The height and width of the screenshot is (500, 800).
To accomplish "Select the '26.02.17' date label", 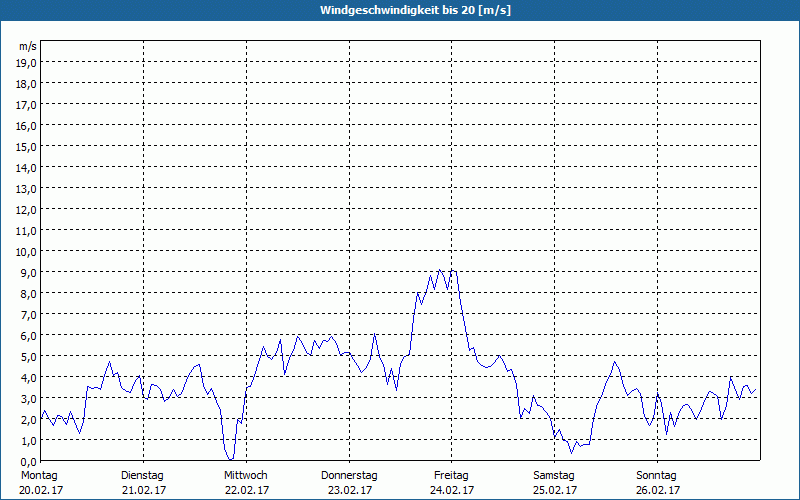I will (658, 490).
